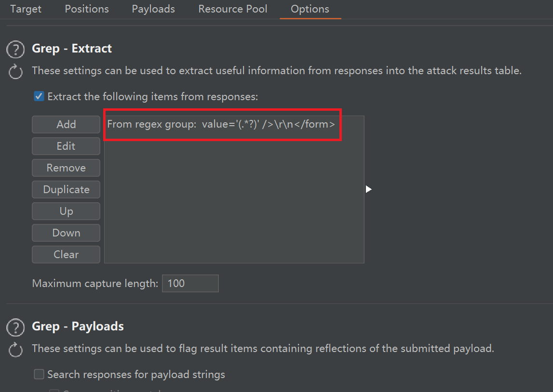Screen dimensions: 553x392
Task: Restore defaults for Grep - Payloads section
Action: [x=16, y=350]
